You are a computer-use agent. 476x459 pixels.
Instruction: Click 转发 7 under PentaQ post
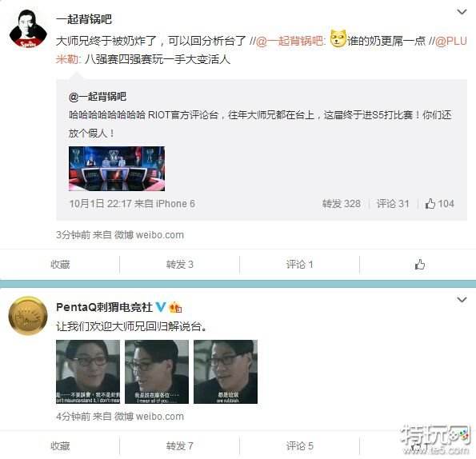180,446
